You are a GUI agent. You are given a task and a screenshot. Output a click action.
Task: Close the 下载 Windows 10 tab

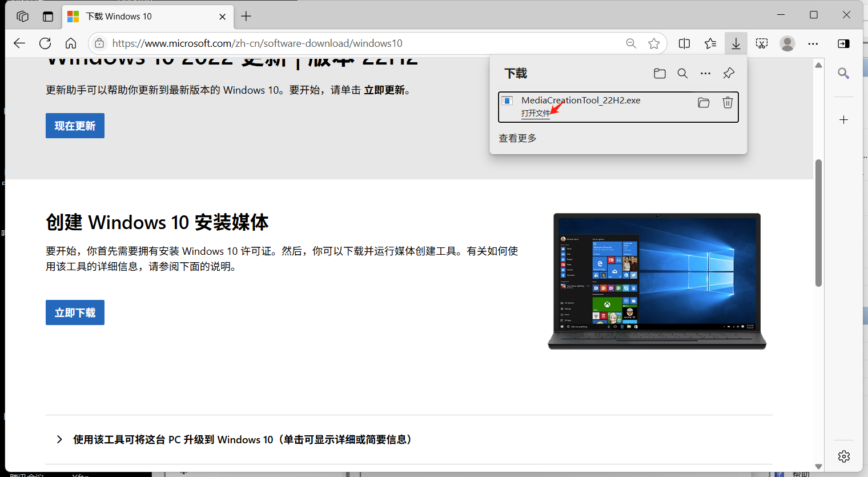[223, 17]
